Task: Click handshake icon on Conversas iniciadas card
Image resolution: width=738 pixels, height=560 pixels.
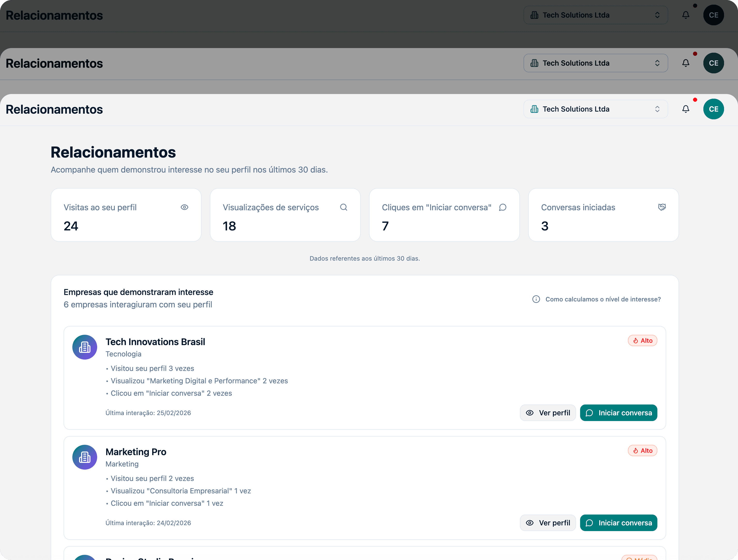Action: point(662,207)
